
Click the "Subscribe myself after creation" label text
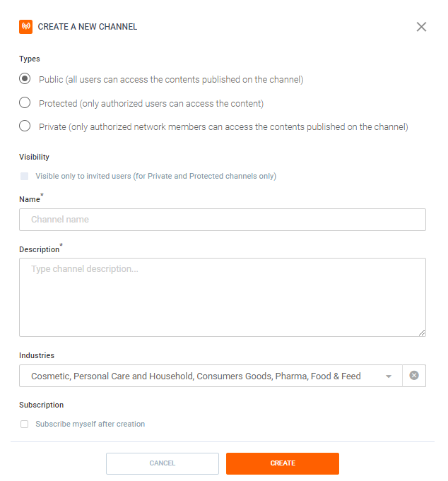coord(90,424)
